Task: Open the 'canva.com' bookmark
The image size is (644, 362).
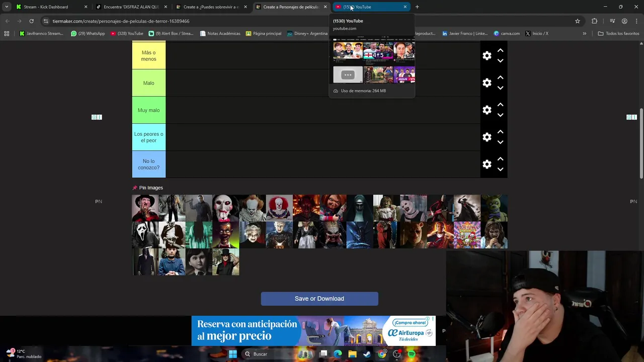Action: tap(507, 34)
